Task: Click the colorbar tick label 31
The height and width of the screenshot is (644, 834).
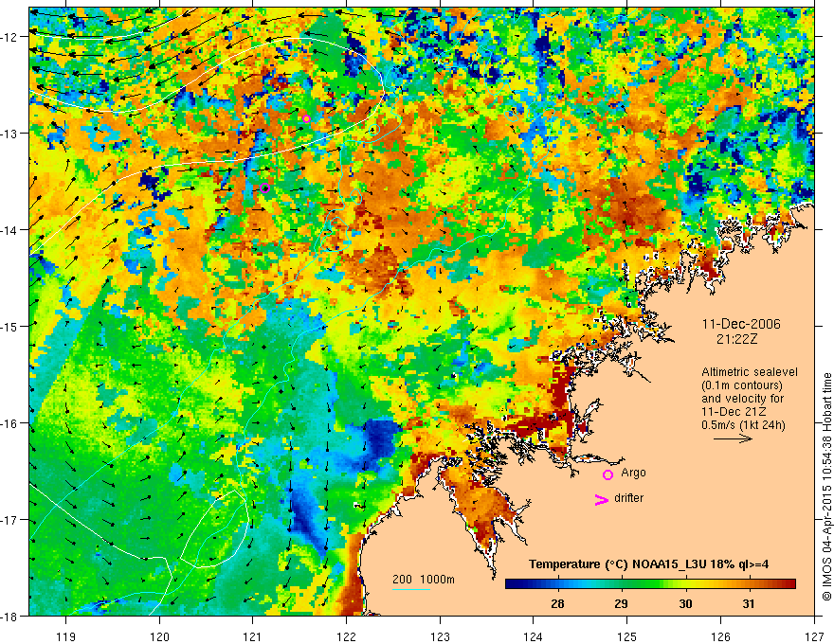Action: click(749, 603)
